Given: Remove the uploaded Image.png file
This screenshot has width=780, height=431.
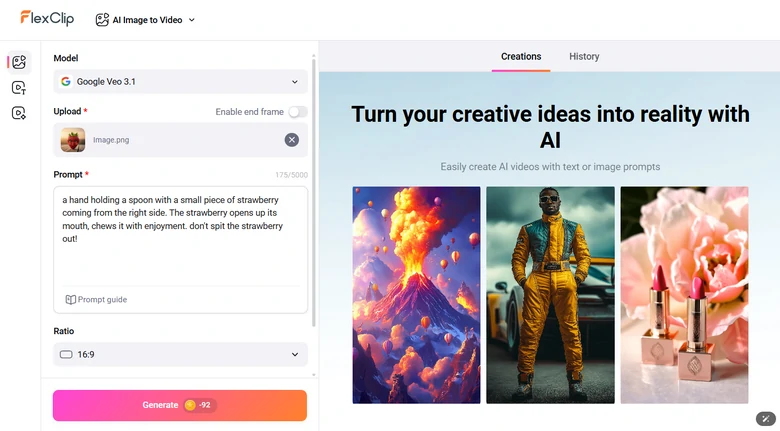Looking at the screenshot, I should pyautogui.click(x=291, y=140).
